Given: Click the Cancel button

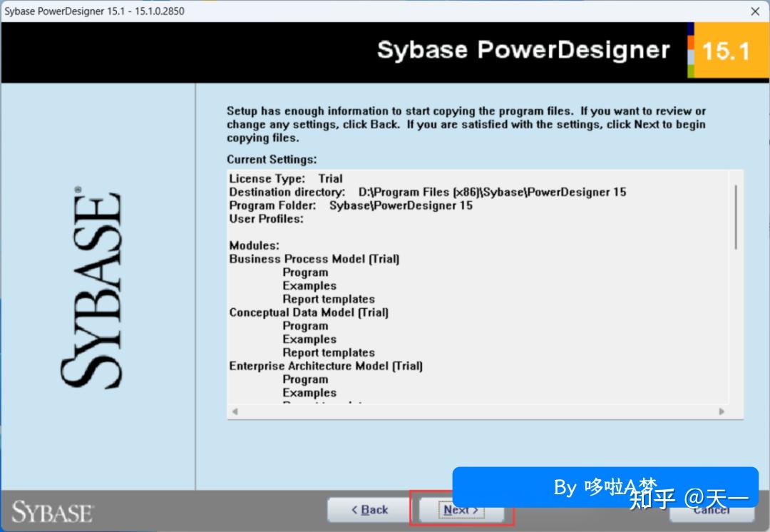Looking at the screenshot, I should point(713,510).
